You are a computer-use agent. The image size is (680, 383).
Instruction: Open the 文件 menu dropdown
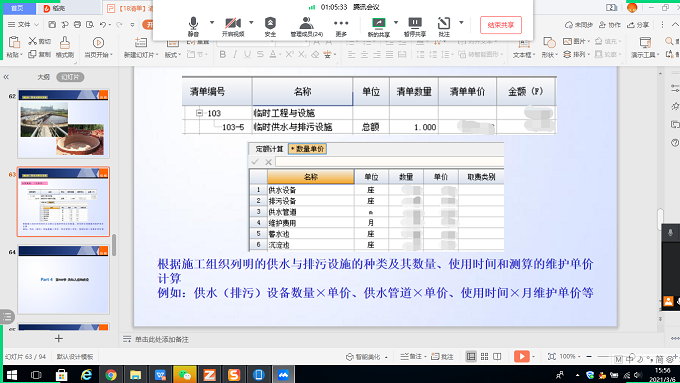click(24, 25)
